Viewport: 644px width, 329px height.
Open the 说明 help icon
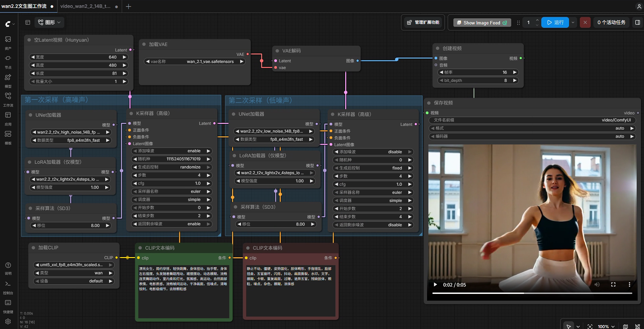tap(8, 268)
